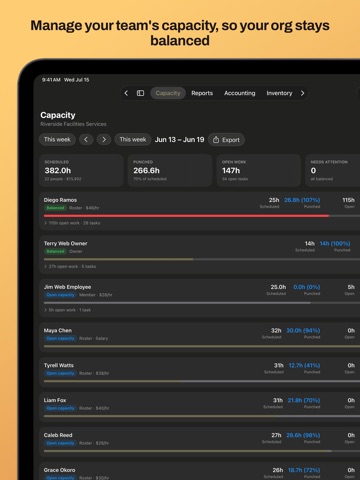Viewport: 360px width, 480px height.
Task: Open the Reports tab
Action: point(202,93)
